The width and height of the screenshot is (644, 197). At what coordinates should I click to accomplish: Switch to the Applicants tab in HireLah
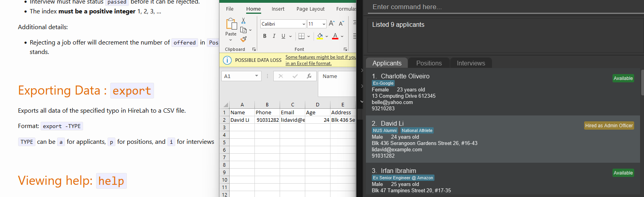click(x=387, y=63)
